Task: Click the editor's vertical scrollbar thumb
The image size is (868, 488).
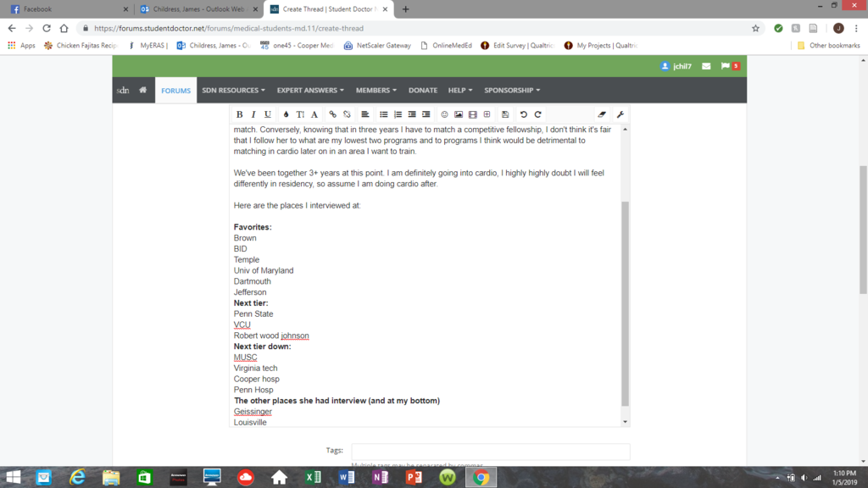Action: point(625,303)
